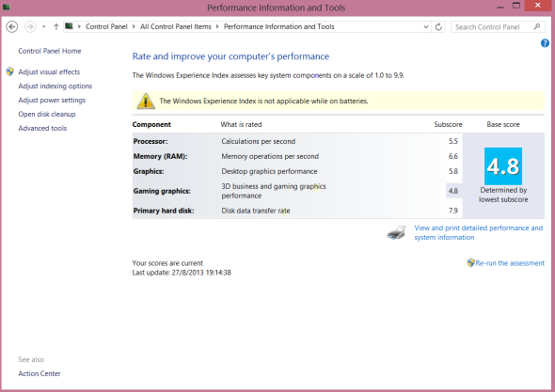The height and width of the screenshot is (392, 555).
Task: Click the Control Panel icon in address bar
Action: pos(69,26)
